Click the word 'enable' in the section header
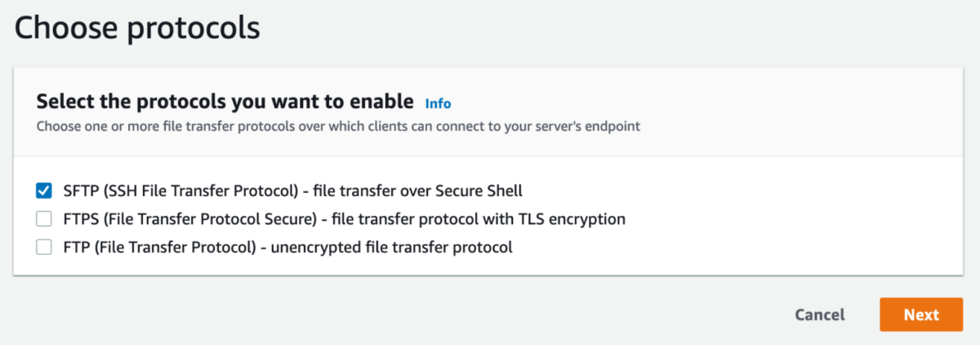Viewport: 980px width, 345px height. coord(385,102)
